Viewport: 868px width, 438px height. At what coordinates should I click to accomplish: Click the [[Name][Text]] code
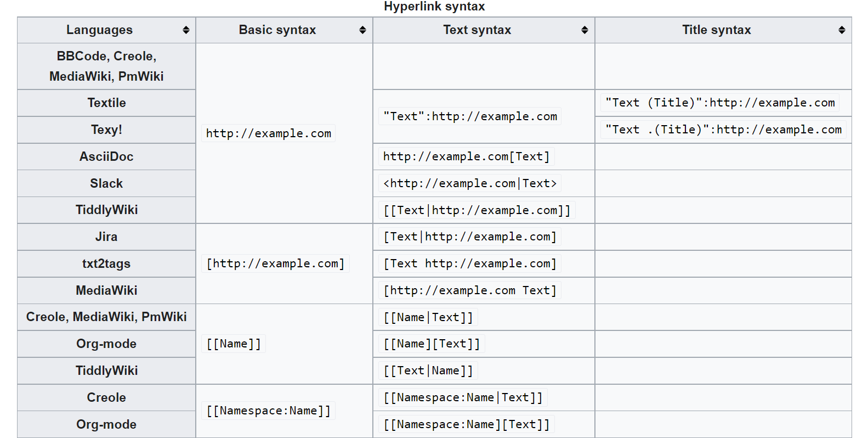(x=432, y=344)
